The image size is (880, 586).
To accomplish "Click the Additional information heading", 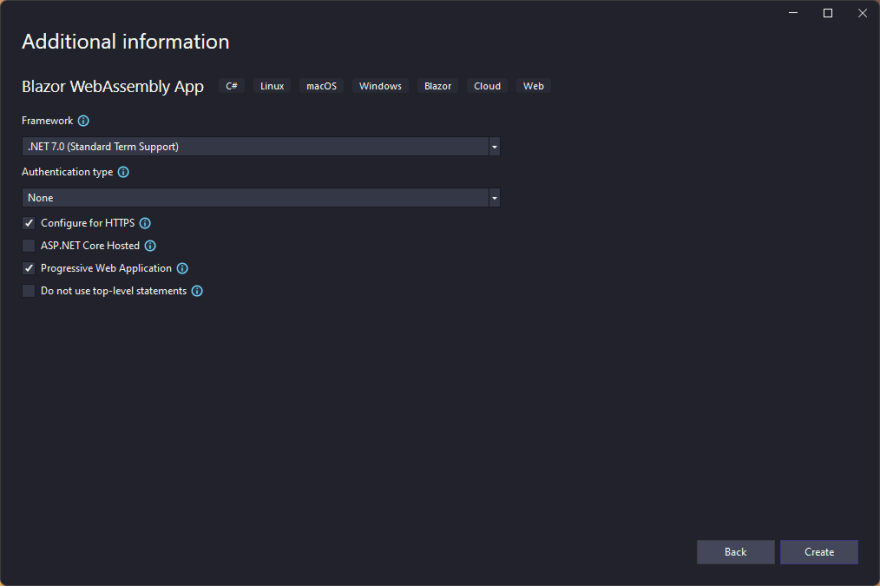I will pos(126,42).
